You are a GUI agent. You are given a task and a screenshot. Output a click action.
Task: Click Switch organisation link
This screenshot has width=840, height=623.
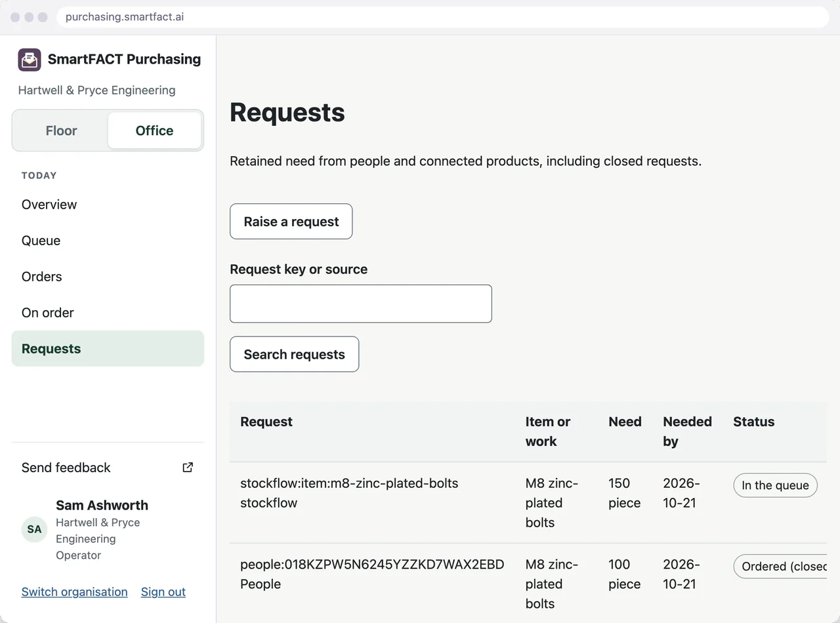coord(75,592)
